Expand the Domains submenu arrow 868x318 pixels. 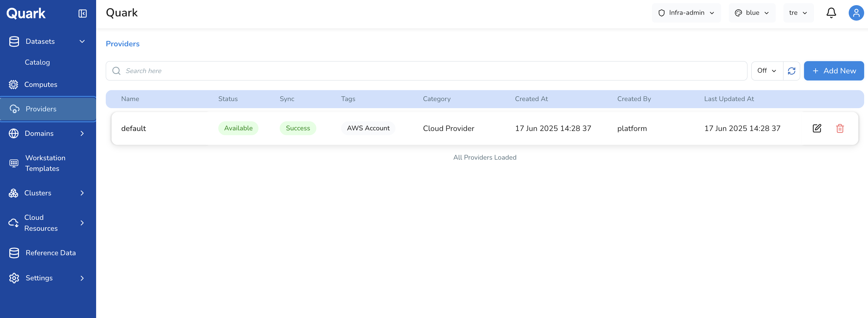[82, 134]
